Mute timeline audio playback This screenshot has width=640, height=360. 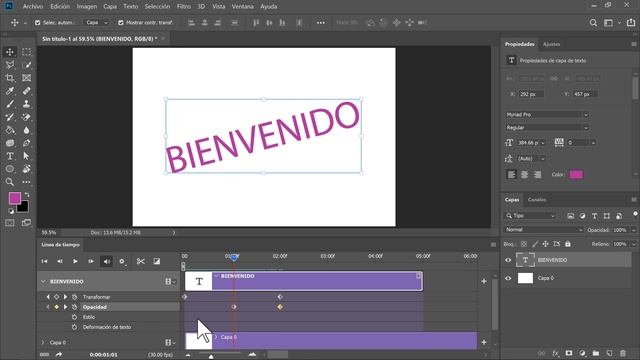click(107, 261)
